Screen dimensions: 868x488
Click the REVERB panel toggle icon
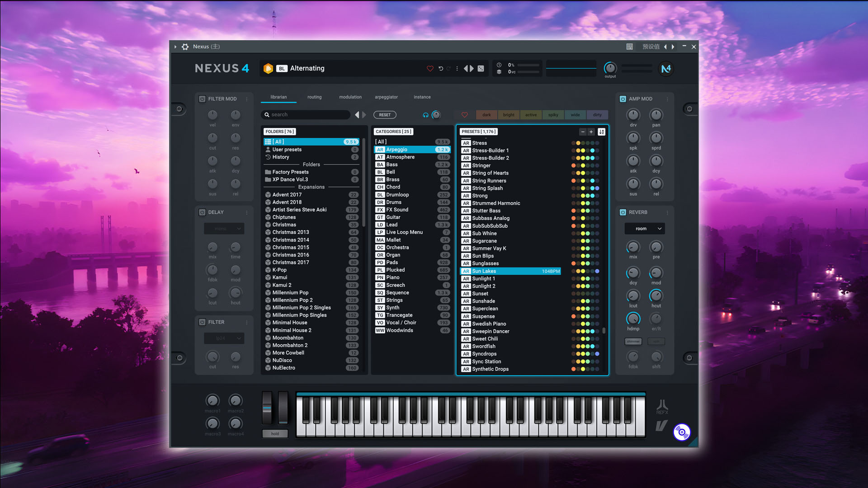click(623, 212)
